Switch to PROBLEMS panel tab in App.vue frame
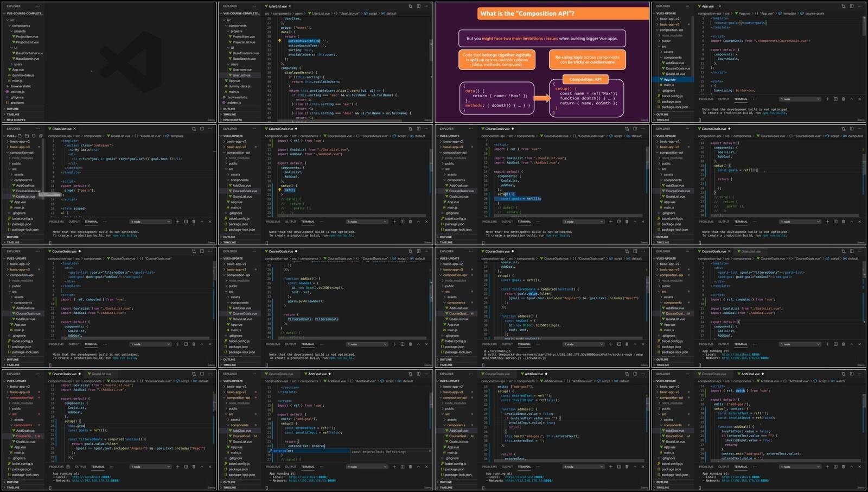This screenshot has width=868, height=492. pos(706,99)
